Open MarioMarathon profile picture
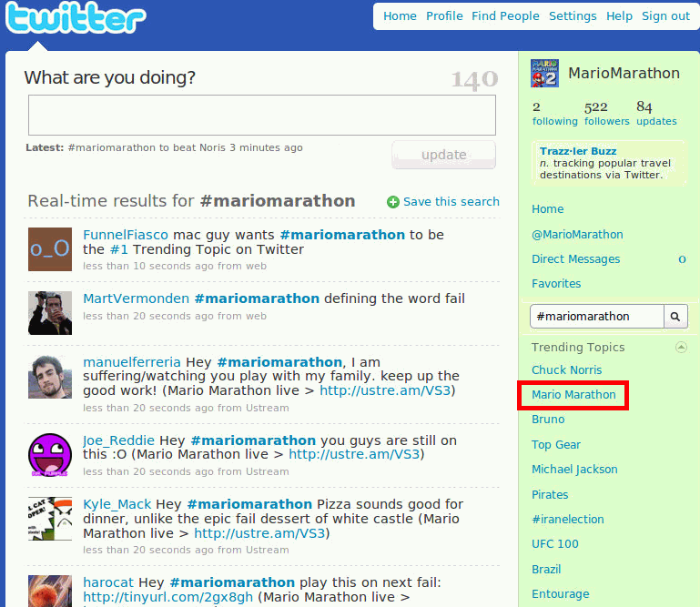This screenshot has height=607, width=700. pyautogui.click(x=544, y=73)
